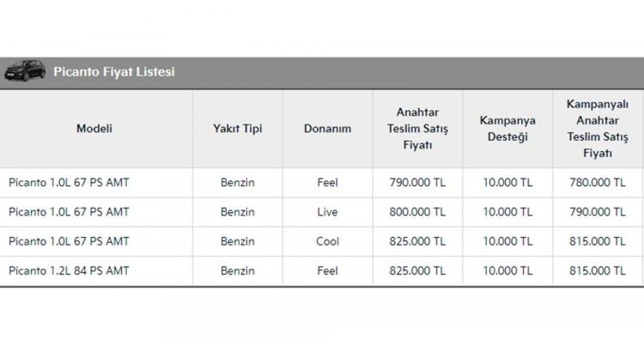Select the Picanto Fiyat Listesi title
Viewport: 644px width, 340px height.
[114, 71]
